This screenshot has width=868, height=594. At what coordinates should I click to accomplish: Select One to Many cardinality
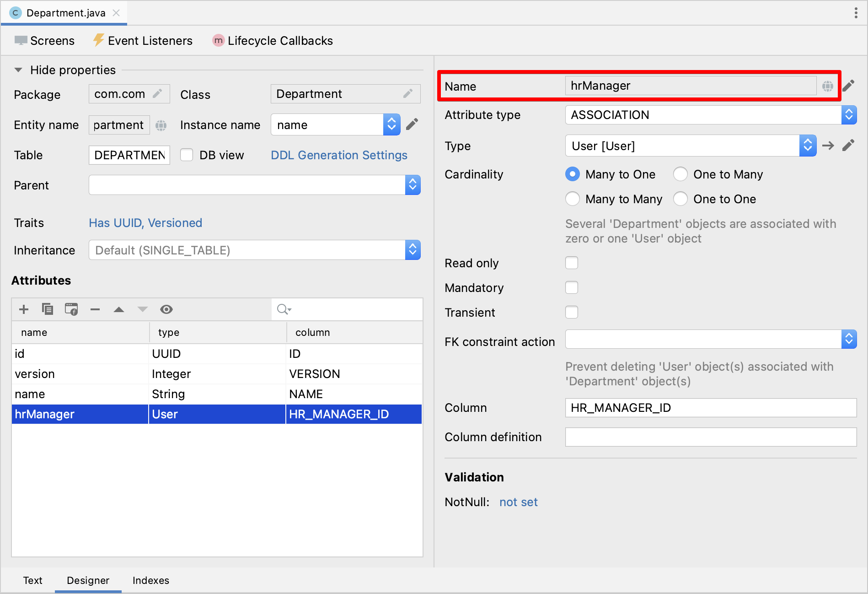pos(680,174)
